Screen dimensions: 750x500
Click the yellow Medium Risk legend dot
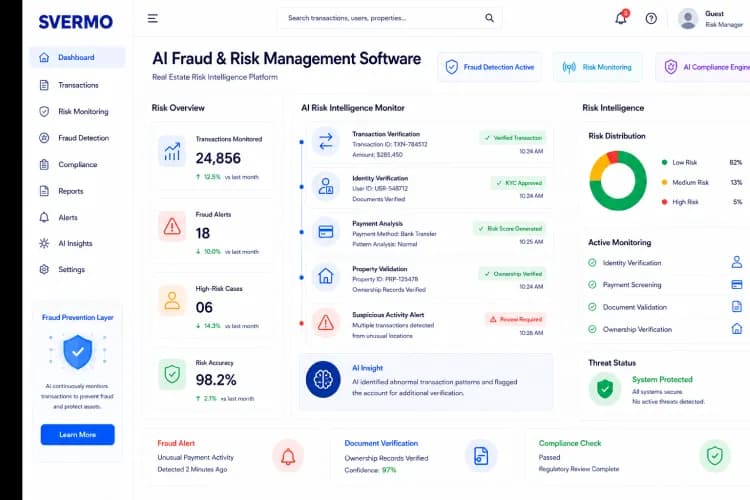click(x=664, y=182)
